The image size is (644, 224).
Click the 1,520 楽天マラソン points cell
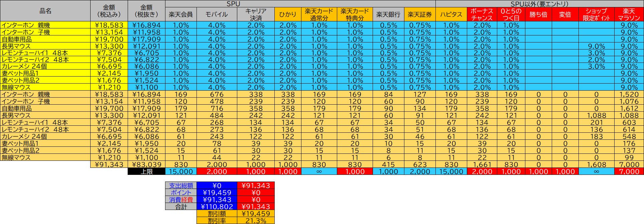pyautogui.click(x=629, y=94)
